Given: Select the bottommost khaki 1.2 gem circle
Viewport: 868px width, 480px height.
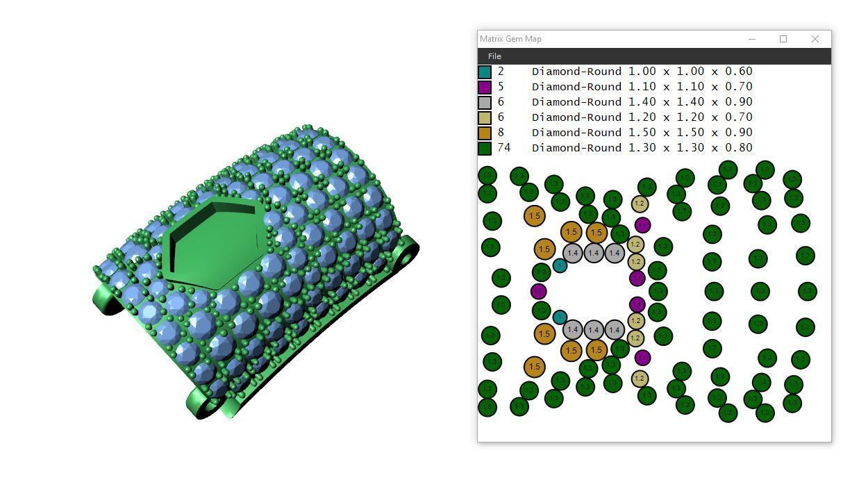Looking at the screenshot, I should pos(640,379).
